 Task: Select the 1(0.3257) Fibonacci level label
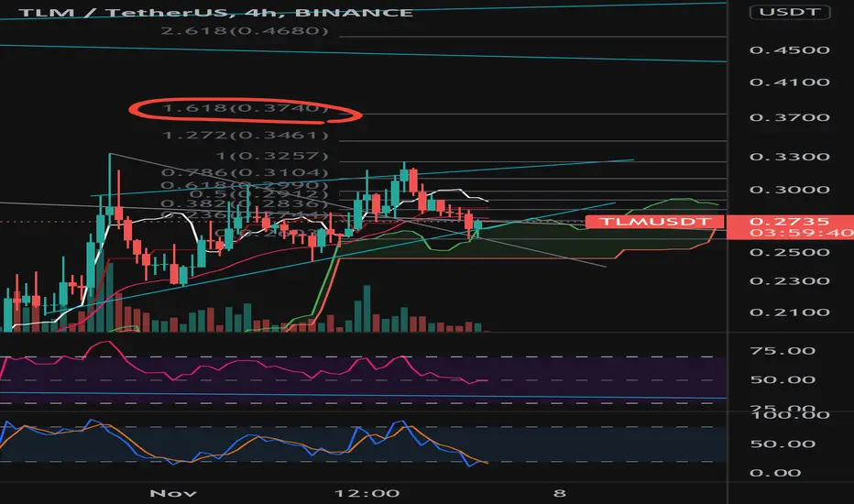pos(272,156)
